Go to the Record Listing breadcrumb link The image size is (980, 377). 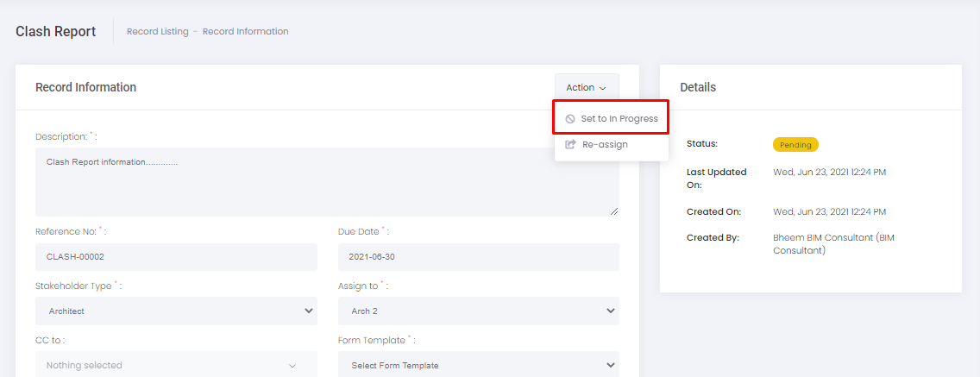pos(157,32)
